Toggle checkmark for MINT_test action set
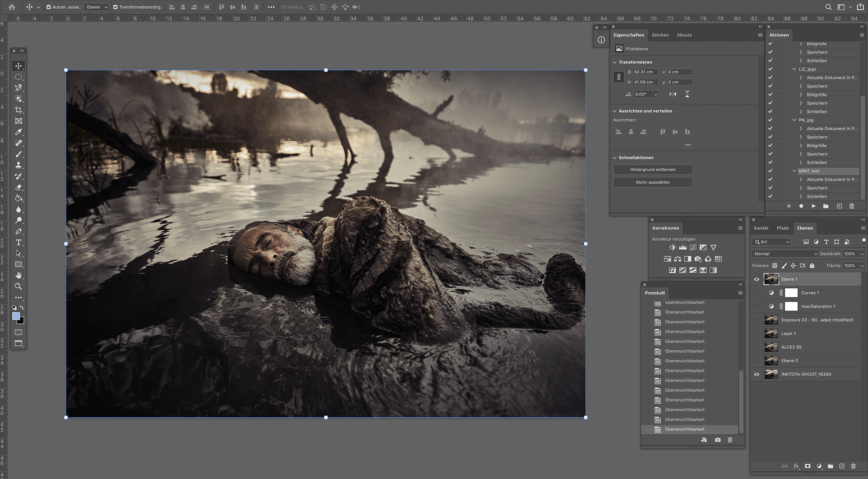The width and height of the screenshot is (868, 479). pos(770,171)
